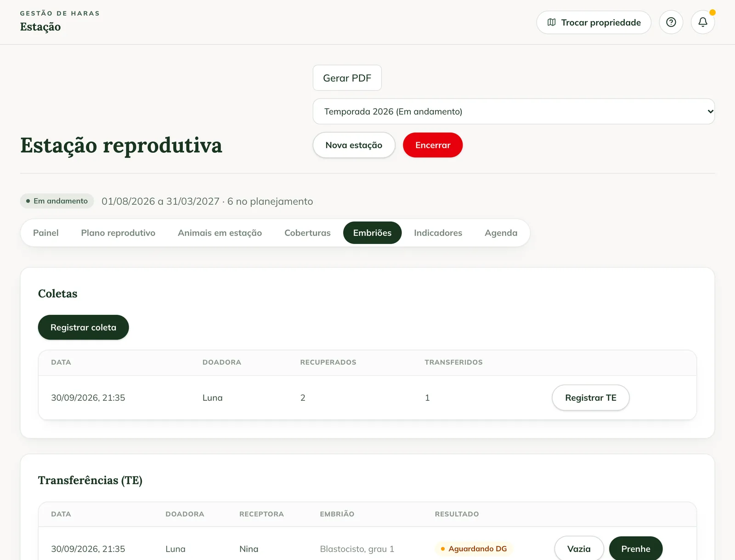Switch to the Painel tab
The image size is (735, 560).
click(46, 233)
